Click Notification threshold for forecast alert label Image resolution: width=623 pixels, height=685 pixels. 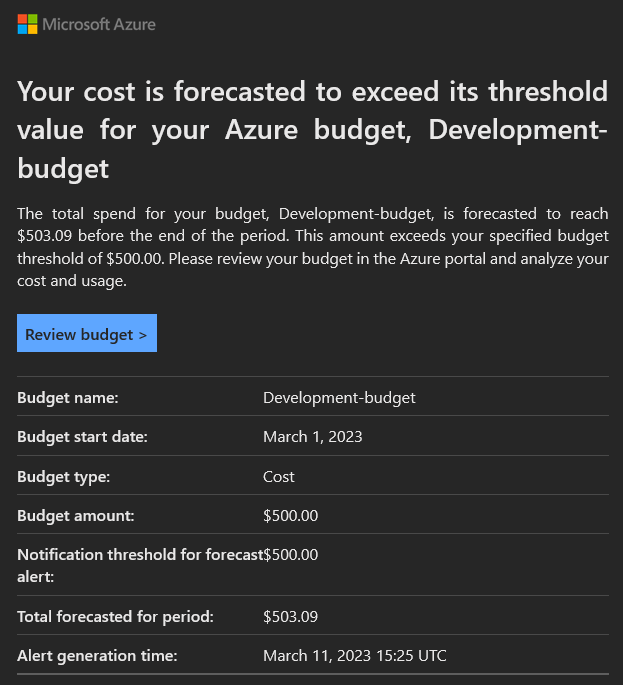click(140, 566)
